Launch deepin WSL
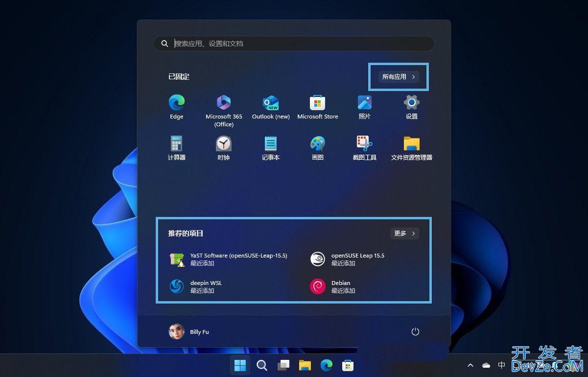 (x=196, y=286)
